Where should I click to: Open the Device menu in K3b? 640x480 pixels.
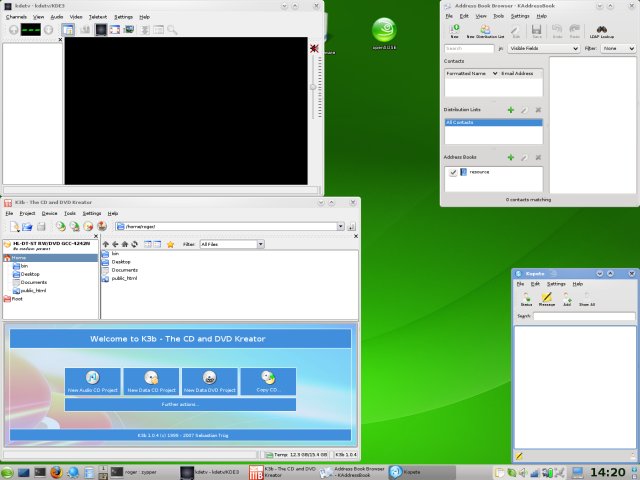pos(49,213)
